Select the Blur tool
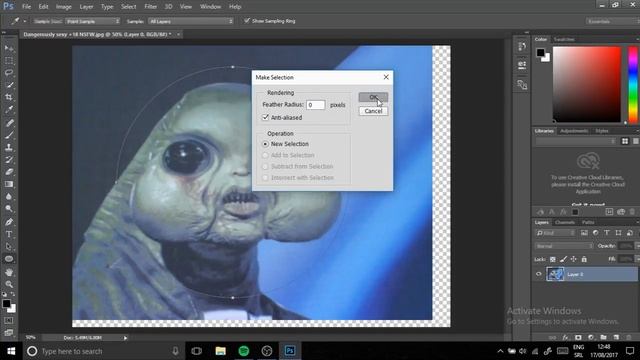 point(9,196)
